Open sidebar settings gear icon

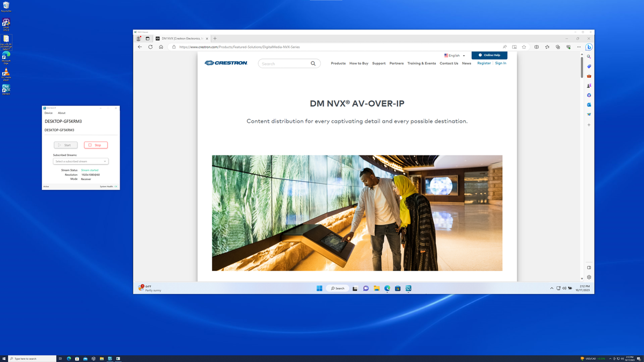tap(589, 277)
